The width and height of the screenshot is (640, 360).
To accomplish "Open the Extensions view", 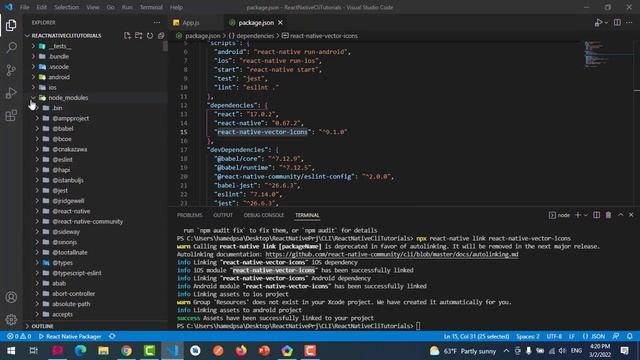I will 11,116.
